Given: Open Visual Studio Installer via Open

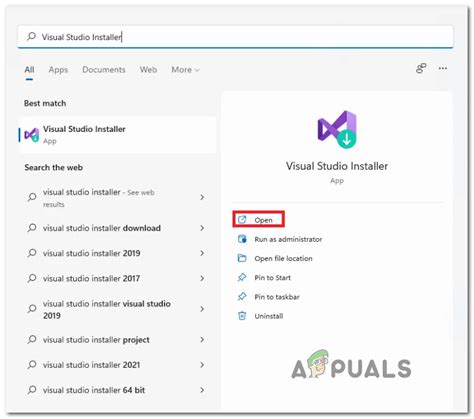Looking at the screenshot, I should coord(258,219).
